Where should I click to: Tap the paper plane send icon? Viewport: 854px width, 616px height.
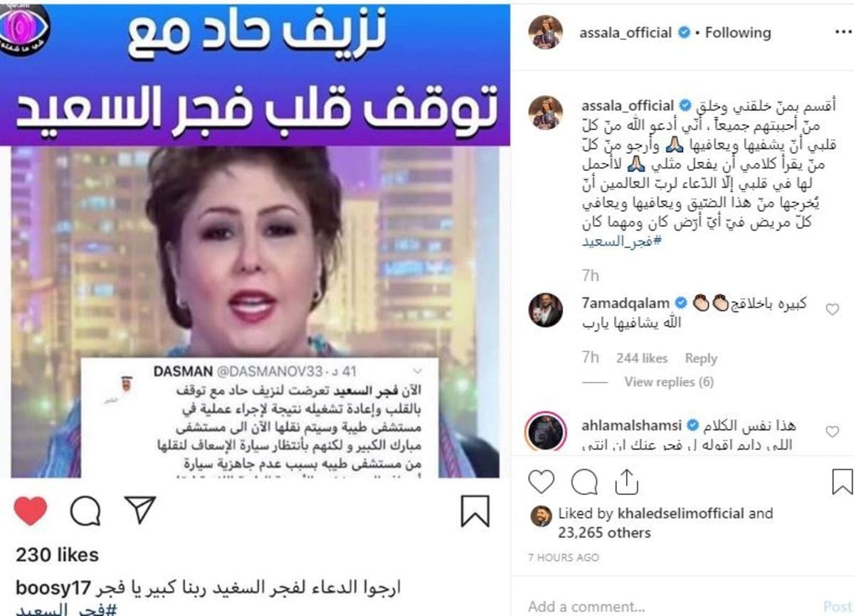140,511
